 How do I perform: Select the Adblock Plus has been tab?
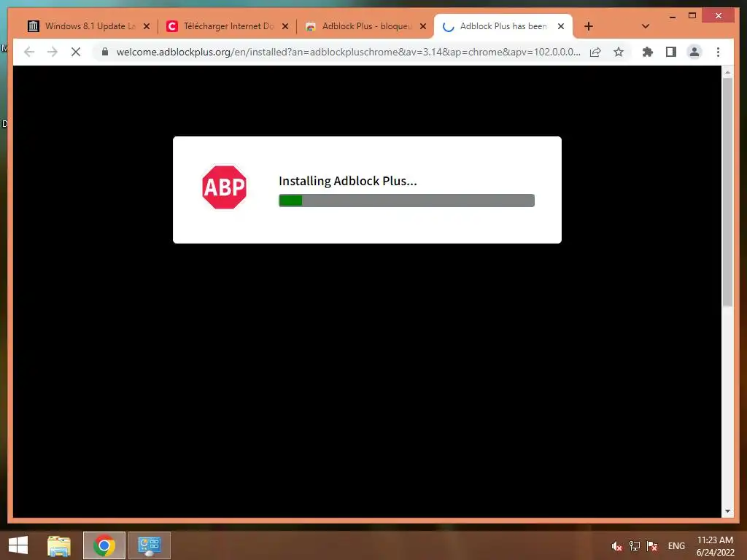click(x=503, y=26)
